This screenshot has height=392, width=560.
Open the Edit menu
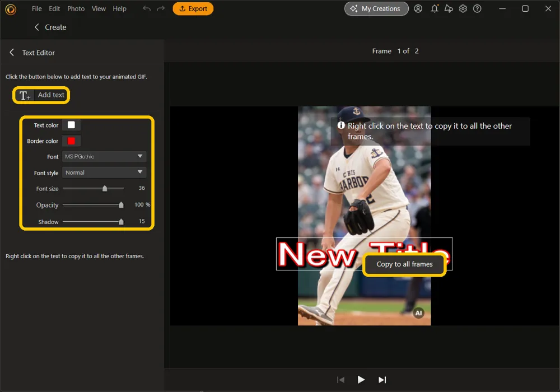54,8
